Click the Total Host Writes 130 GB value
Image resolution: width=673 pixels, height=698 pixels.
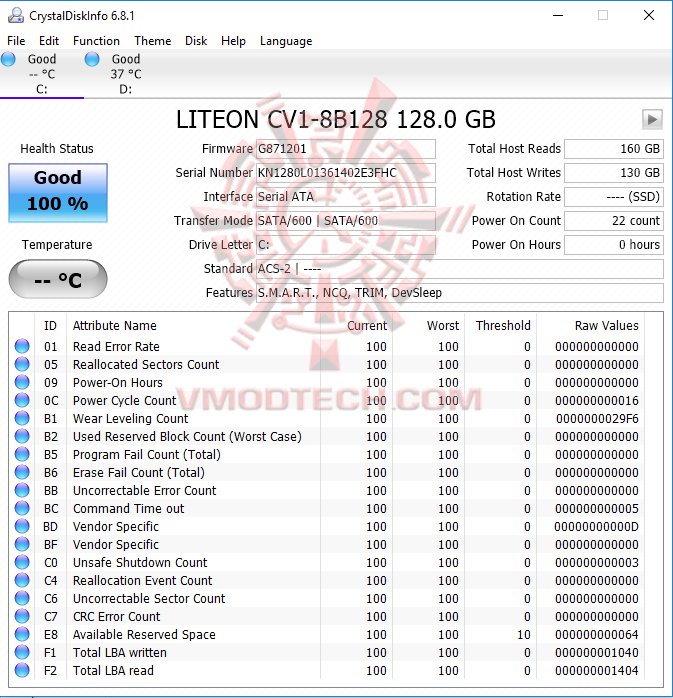[614, 173]
